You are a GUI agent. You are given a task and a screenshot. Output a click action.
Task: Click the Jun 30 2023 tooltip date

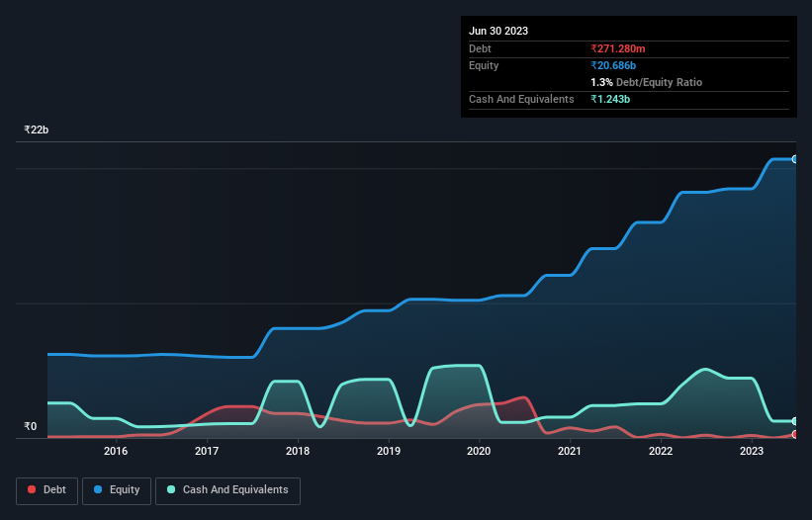pos(498,31)
